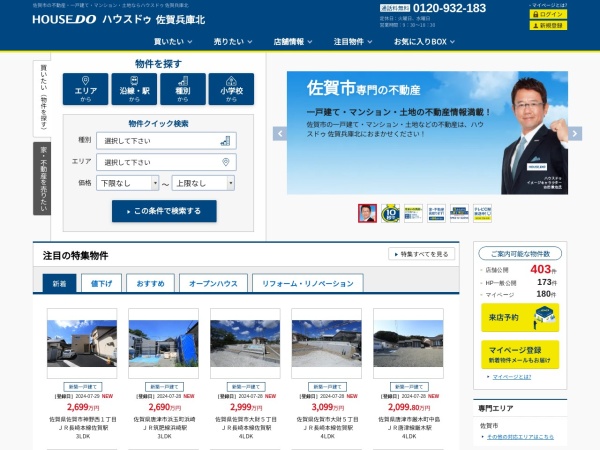Click the main 佐賀市専門の不動産 banner
The width and height of the screenshot is (600, 450).
click(x=427, y=133)
